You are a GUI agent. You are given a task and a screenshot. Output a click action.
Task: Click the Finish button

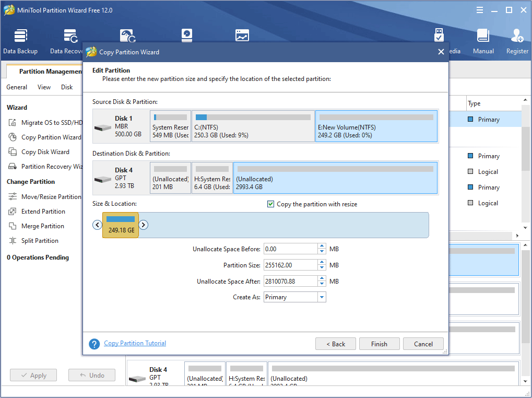pos(379,343)
